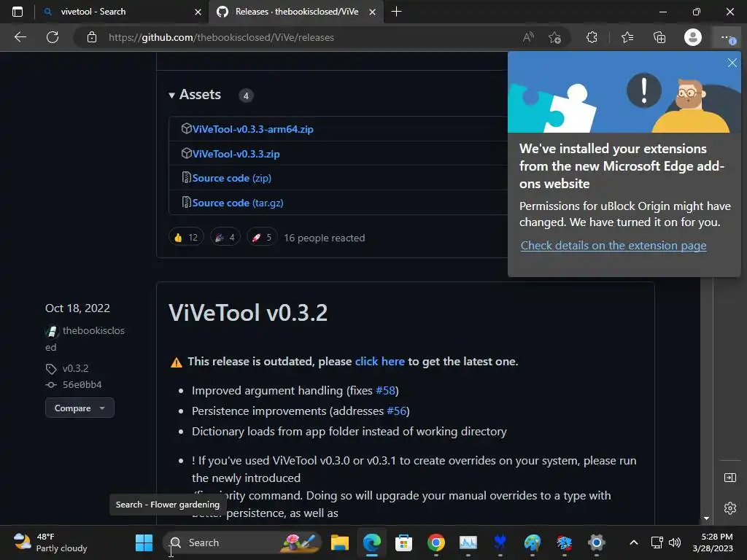Viewport: 747px width, 560px height.
Task: Open Edge Settings and more menu
Action: [727, 37]
